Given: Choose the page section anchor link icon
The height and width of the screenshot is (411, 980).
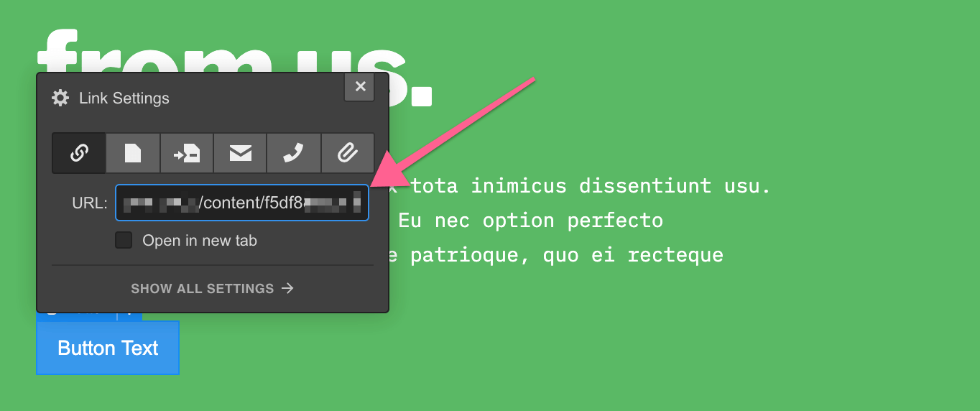Looking at the screenshot, I should tap(187, 153).
